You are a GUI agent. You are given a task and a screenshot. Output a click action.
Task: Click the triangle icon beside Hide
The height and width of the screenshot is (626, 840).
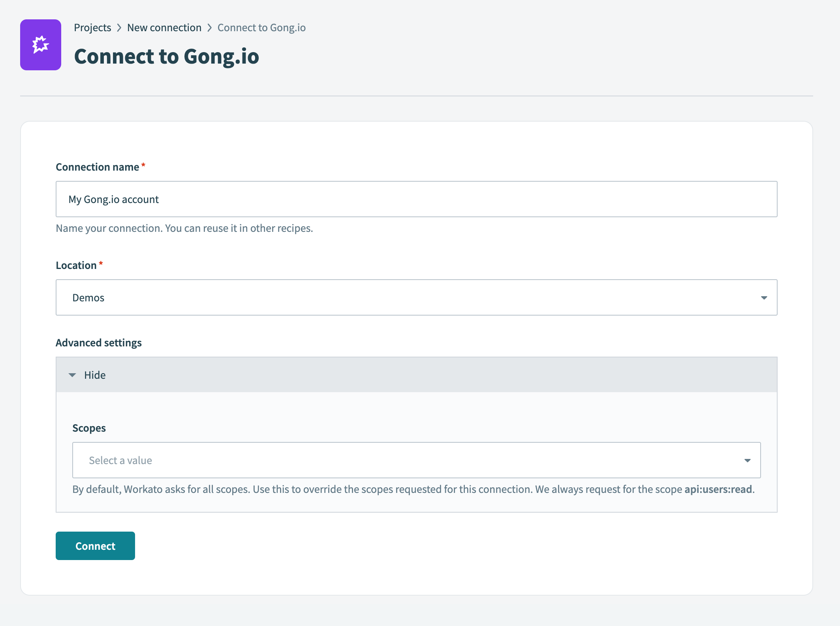click(x=72, y=375)
